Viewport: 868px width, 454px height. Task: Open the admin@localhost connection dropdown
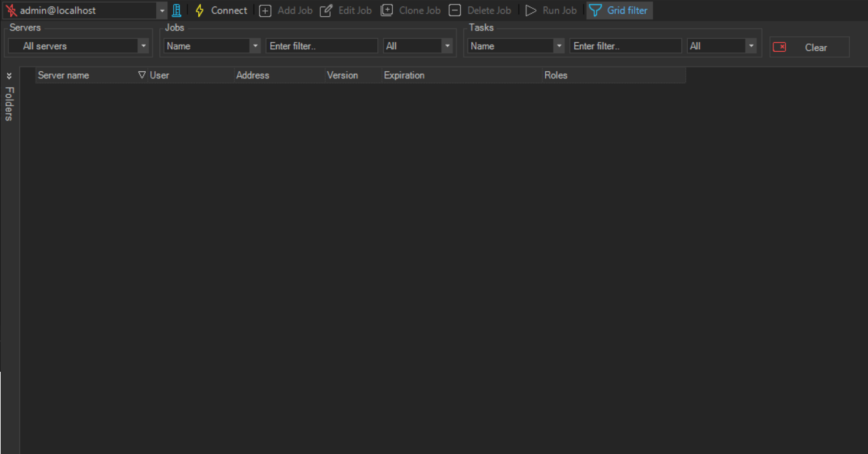pyautogui.click(x=162, y=11)
